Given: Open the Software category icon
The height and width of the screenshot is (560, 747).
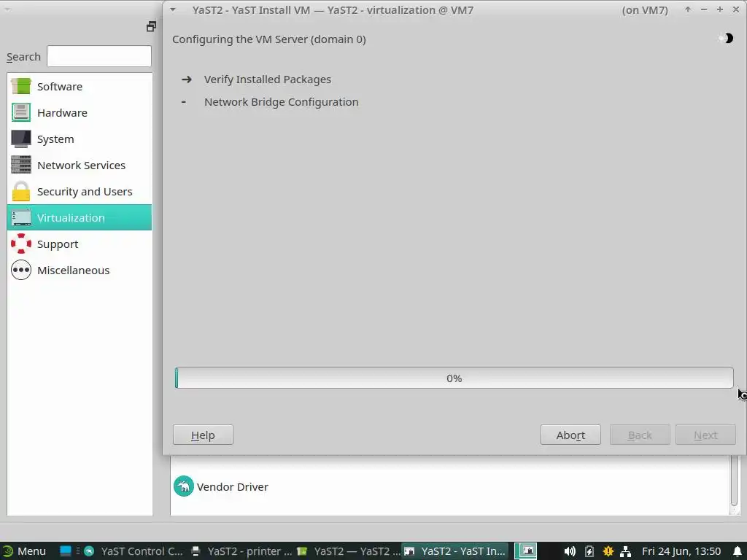Looking at the screenshot, I should point(21,86).
